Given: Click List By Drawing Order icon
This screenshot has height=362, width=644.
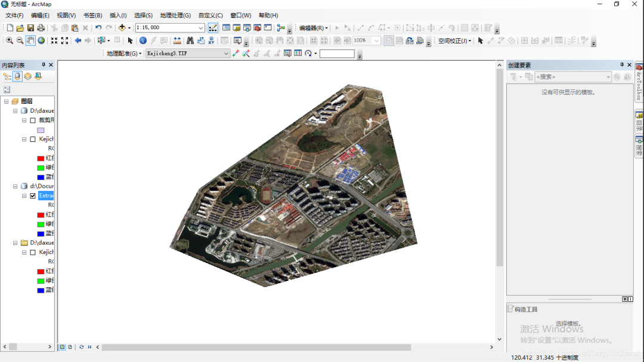Looking at the screenshot, I should pyautogui.click(x=7, y=76).
